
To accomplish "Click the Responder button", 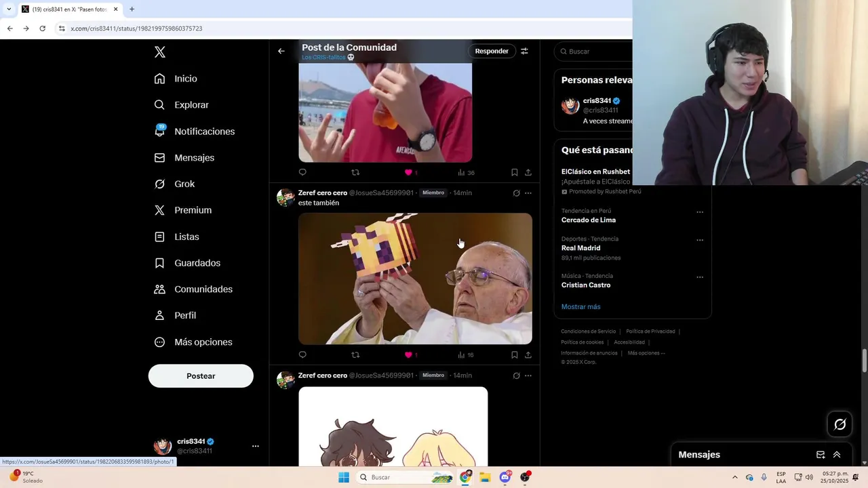I will [492, 51].
